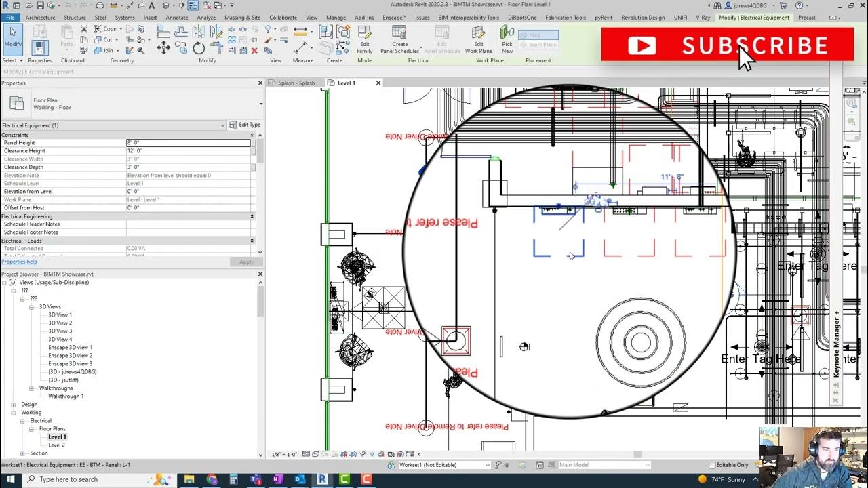The image size is (868, 488).
Task: Open the Collaborate ribbon tab
Action: point(283,18)
